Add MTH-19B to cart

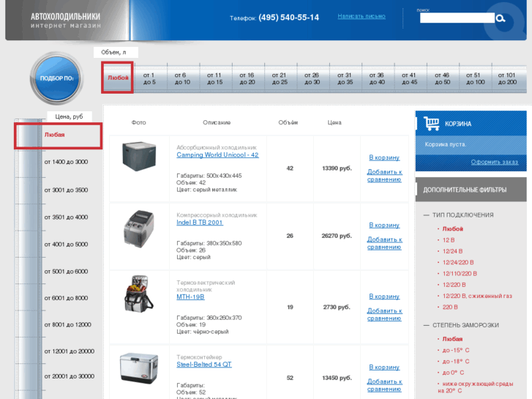tap(384, 297)
